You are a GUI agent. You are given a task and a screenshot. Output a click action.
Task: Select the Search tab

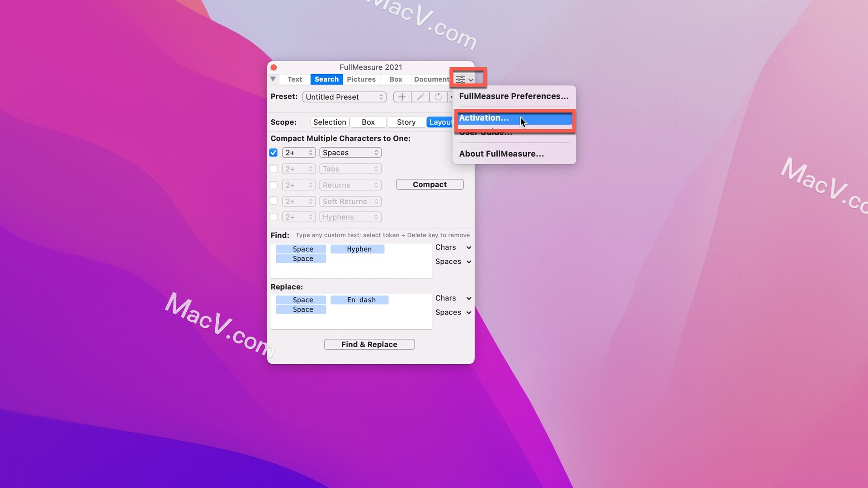[326, 80]
